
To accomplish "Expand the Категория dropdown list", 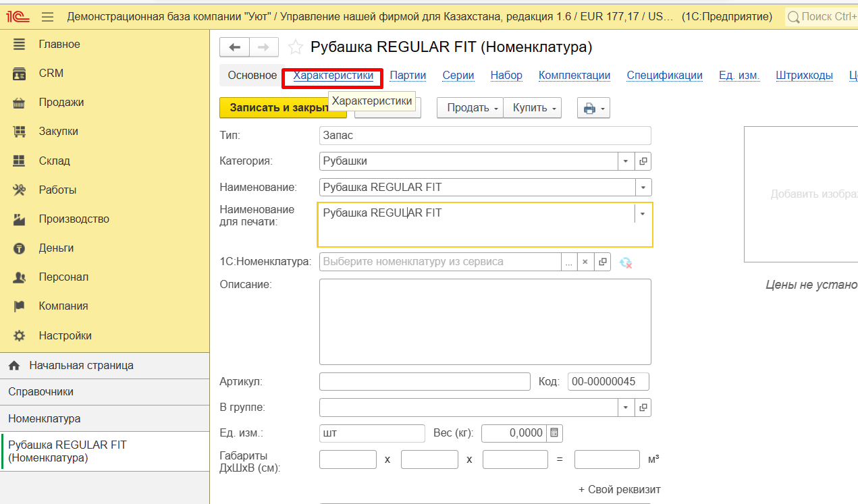I will coord(626,161).
